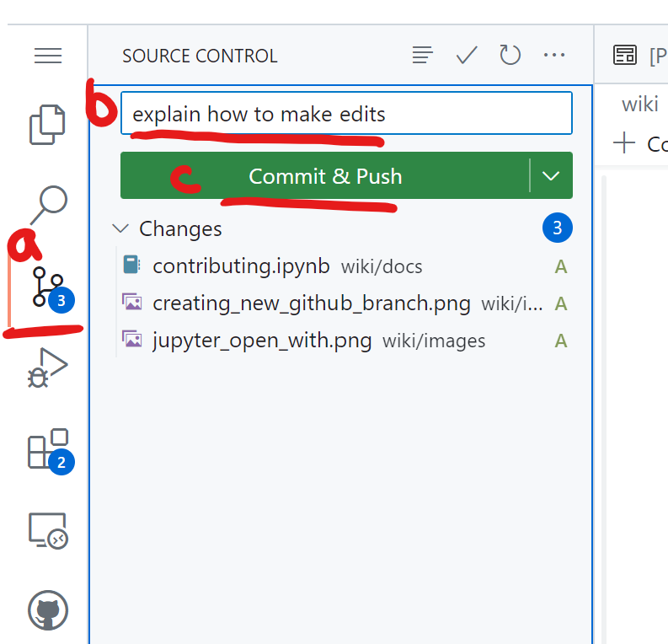Click the checkmark Commit icon in header

(x=467, y=55)
